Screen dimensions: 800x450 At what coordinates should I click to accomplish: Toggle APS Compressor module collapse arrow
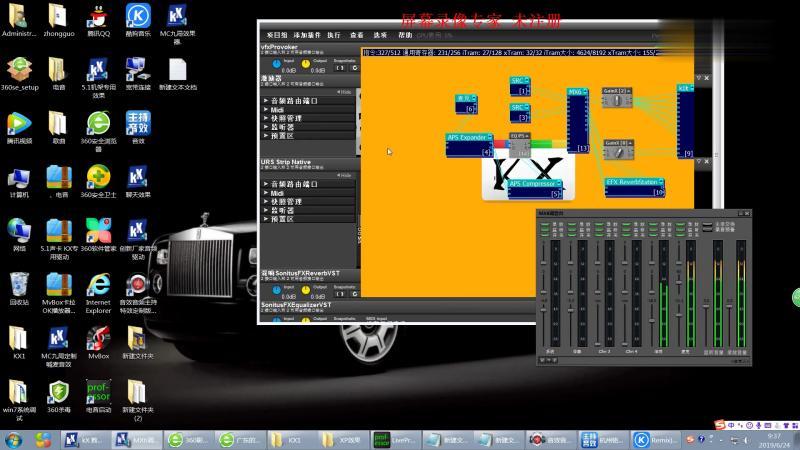pyautogui.click(x=559, y=183)
